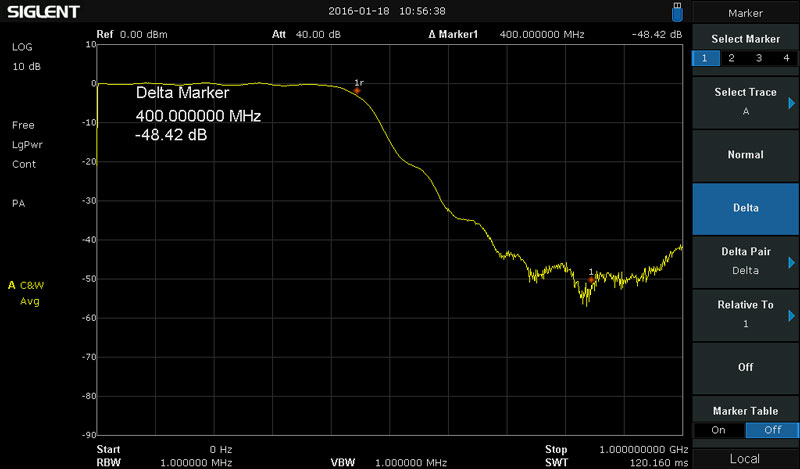
Task: Select marker 4 in Select Marker
Action: click(x=786, y=58)
